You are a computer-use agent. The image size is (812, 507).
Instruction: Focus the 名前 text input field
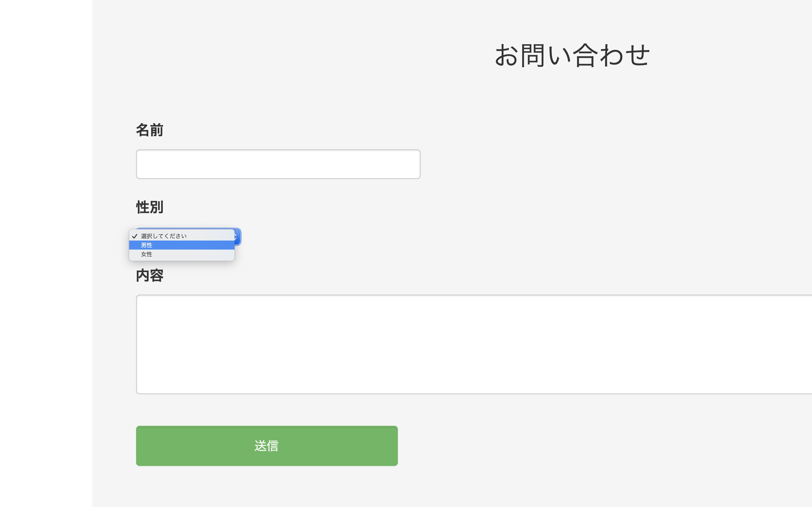click(x=278, y=164)
